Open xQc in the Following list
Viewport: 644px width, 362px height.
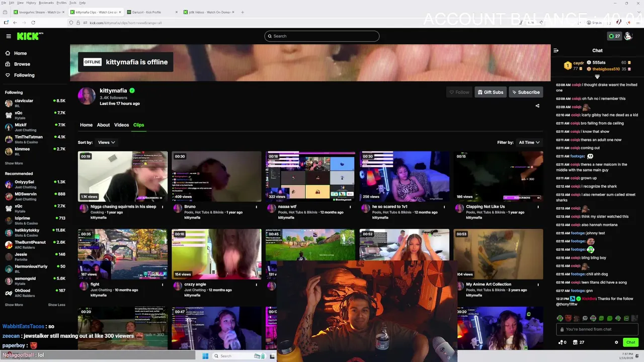pos(35,115)
